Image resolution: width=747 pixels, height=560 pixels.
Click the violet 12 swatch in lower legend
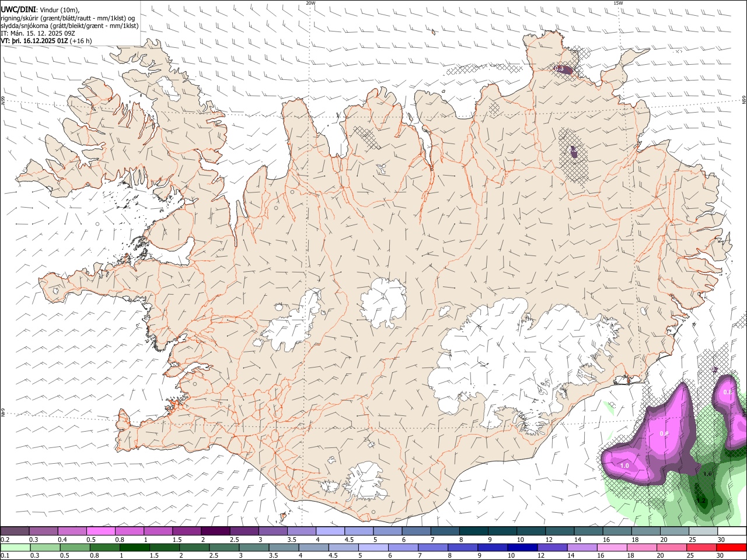pos(552,548)
